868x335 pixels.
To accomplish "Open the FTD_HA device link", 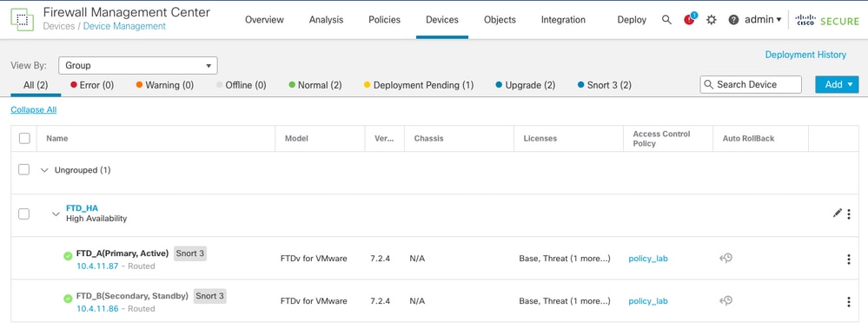I will [x=82, y=207].
